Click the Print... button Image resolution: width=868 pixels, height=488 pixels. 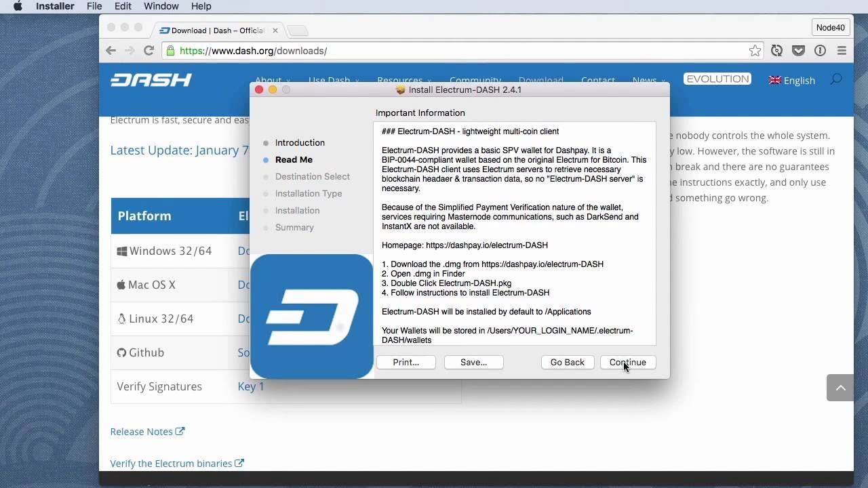coord(406,362)
